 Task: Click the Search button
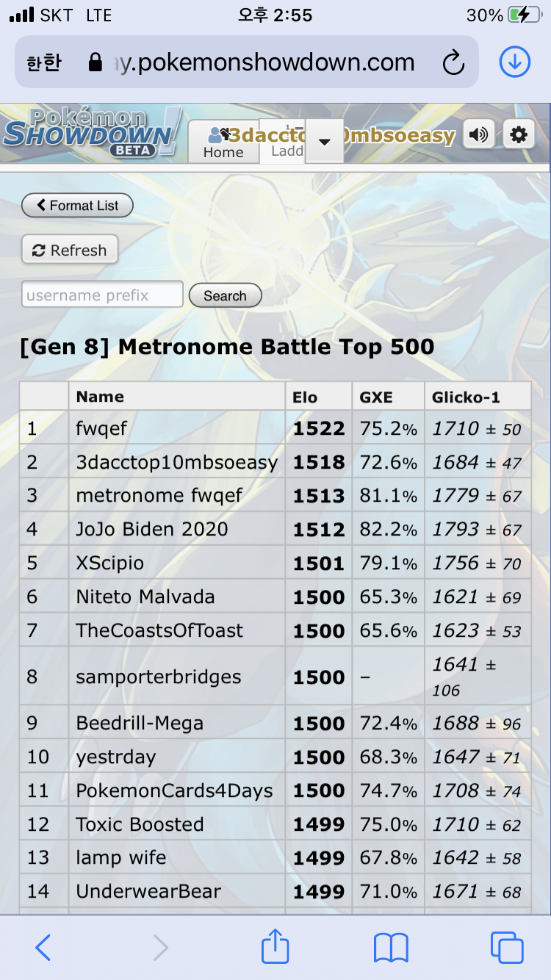click(x=225, y=296)
